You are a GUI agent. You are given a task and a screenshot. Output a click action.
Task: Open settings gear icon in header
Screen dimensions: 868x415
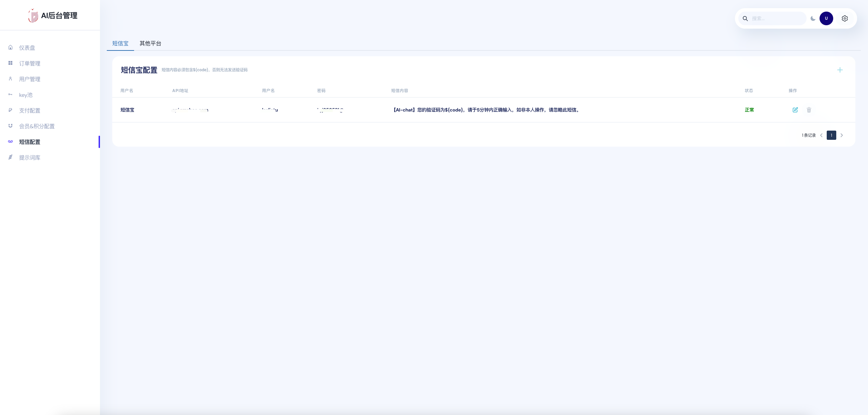coord(845,18)
